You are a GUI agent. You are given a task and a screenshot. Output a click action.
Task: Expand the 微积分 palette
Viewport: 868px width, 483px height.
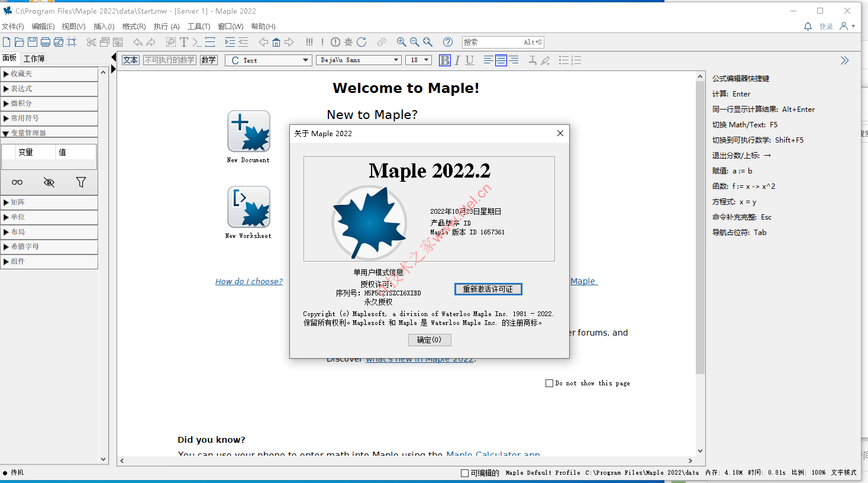49,104
